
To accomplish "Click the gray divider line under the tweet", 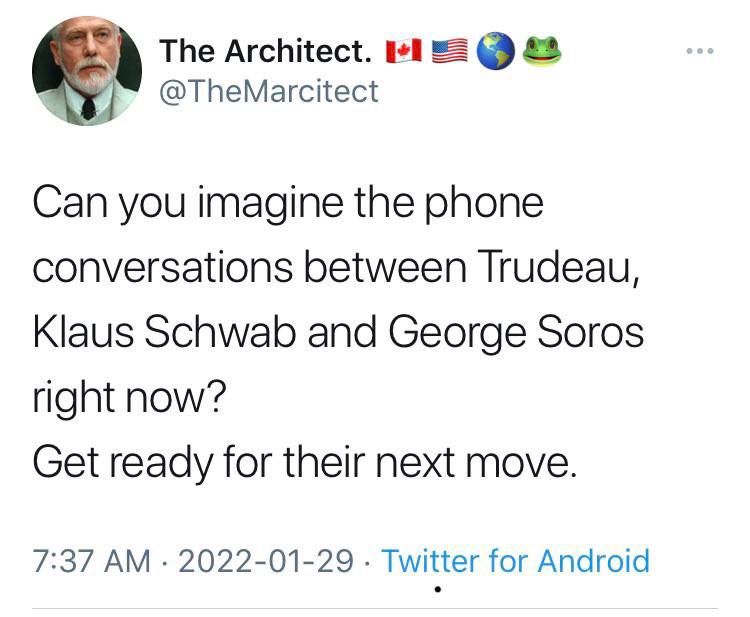I will point(375,608).
